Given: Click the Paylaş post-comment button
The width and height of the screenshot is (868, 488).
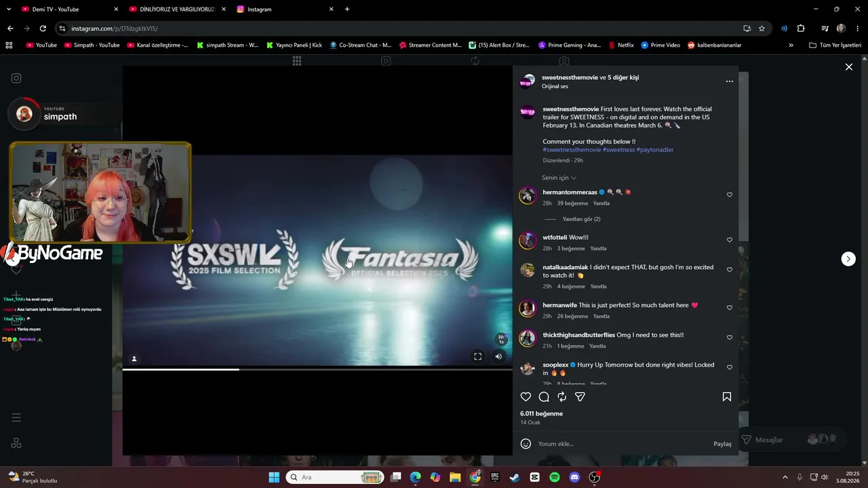Looking at the screenshot, I should (x=722, y=444).
